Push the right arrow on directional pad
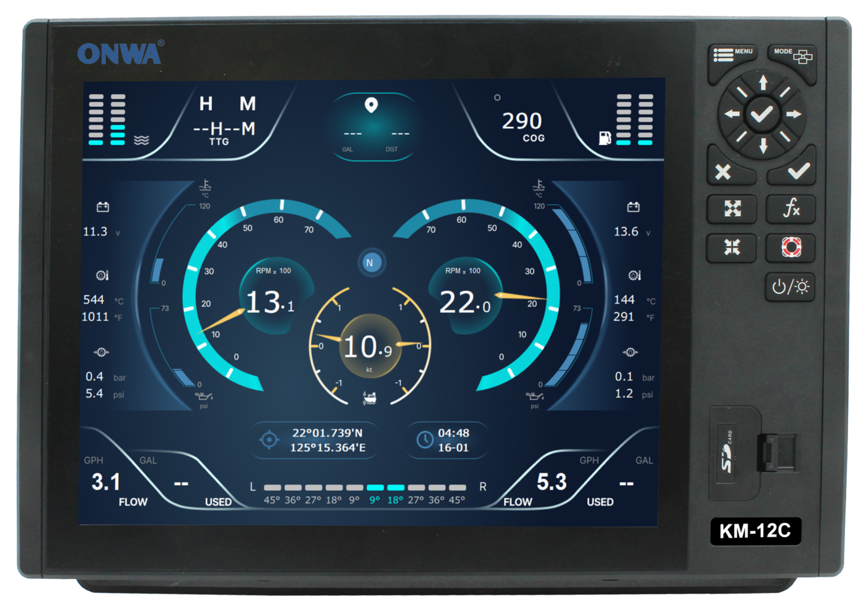Image resolution: width=868 pixels, height=611 pixels. point(794,114)
